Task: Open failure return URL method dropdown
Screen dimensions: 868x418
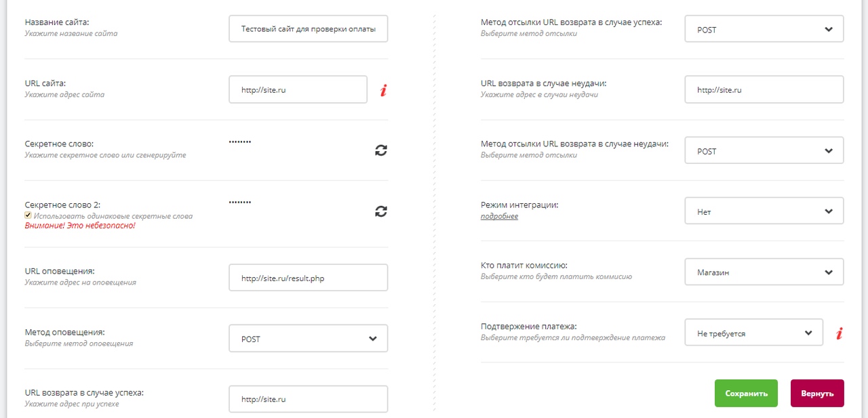Action: point(764,151)
